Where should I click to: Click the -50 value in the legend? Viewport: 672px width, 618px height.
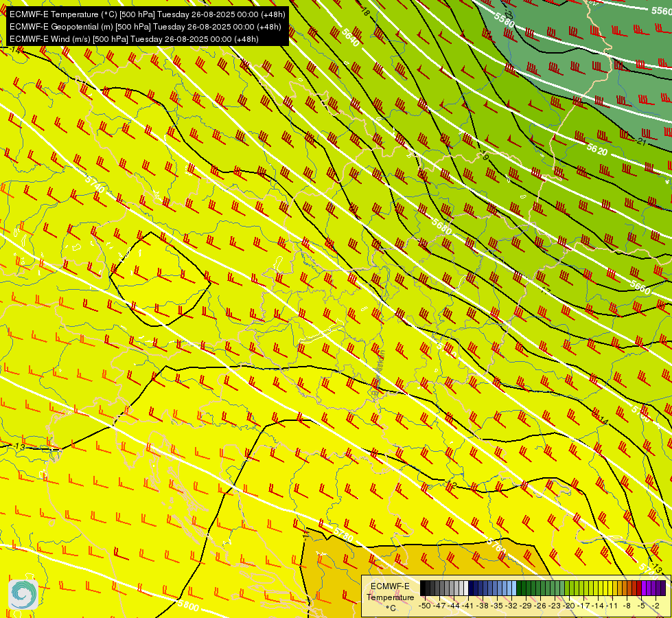coord(425,606)
